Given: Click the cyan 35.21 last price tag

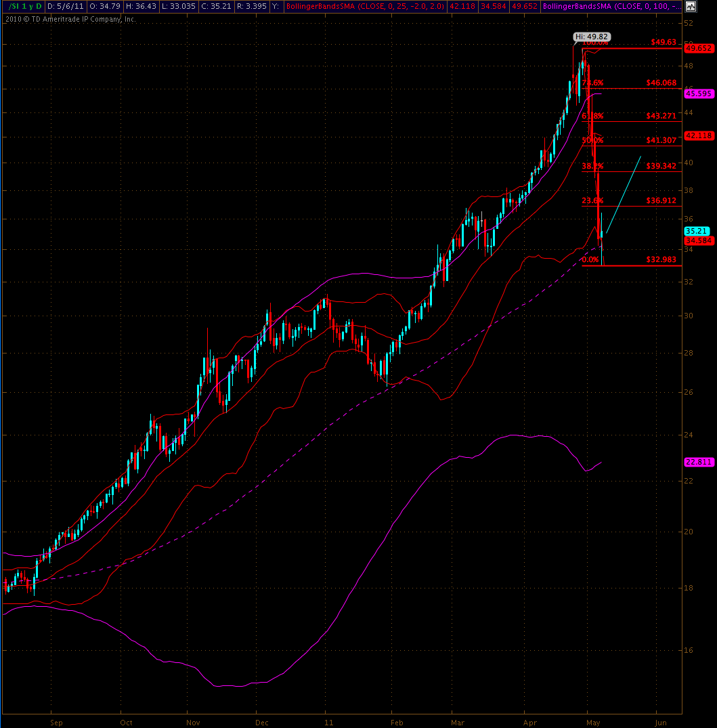Looking at the screenshot, I should pyautogui.click(x=696, y=231).
